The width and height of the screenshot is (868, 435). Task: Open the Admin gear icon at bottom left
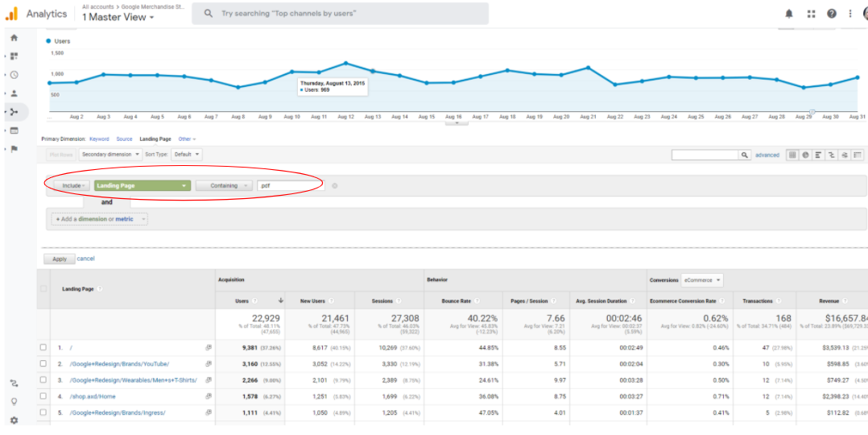(x=14, y=420)
